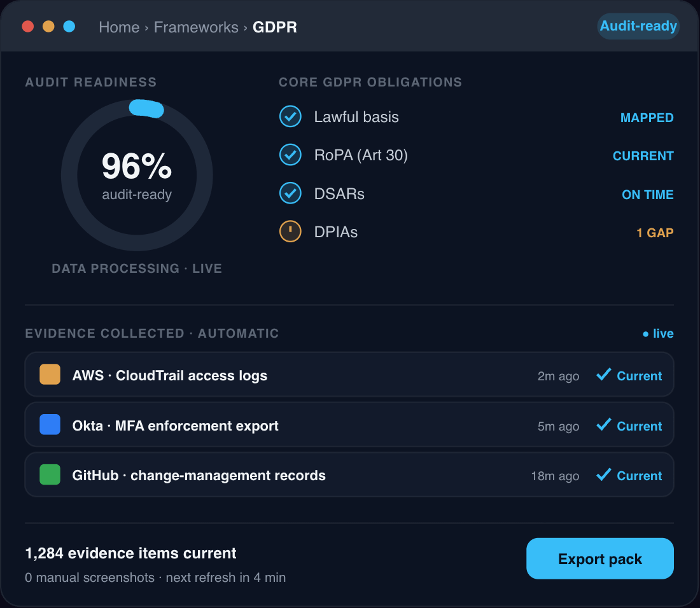Select GDPR breadcrumb item
700x608 pixels.
coord(274,27)
